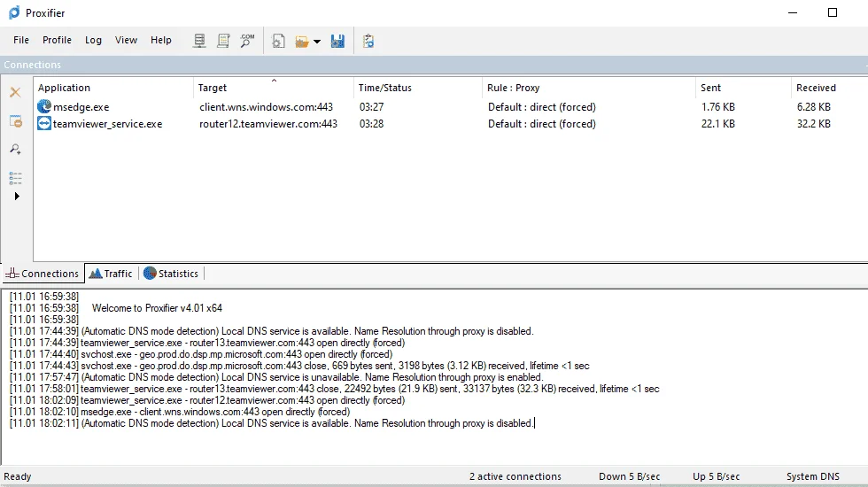
Task: Expand the sidebar overflow arrow
Action: coord(17,197)
